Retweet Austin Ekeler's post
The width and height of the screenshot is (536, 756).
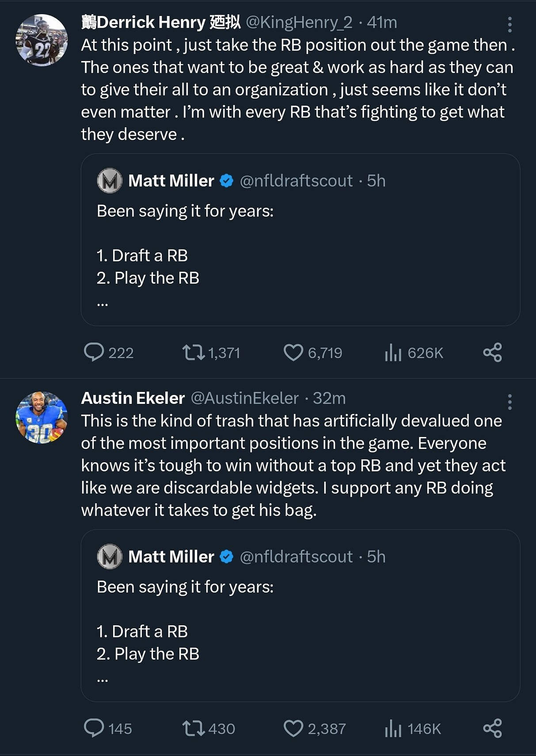click(x=194, y=728)
